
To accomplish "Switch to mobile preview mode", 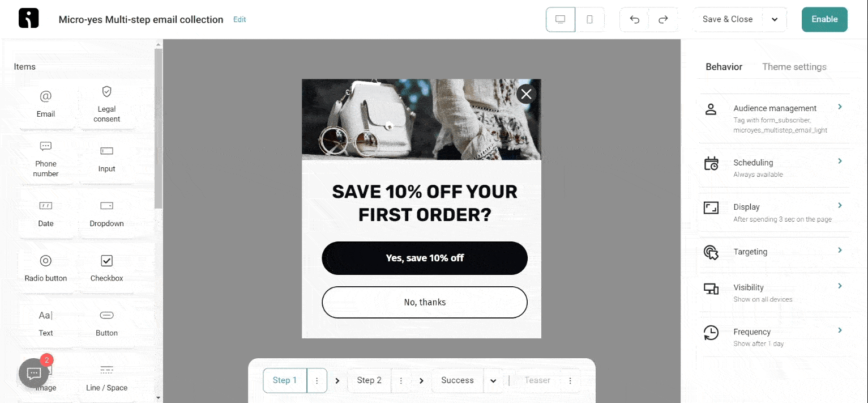I will (590, 19).
